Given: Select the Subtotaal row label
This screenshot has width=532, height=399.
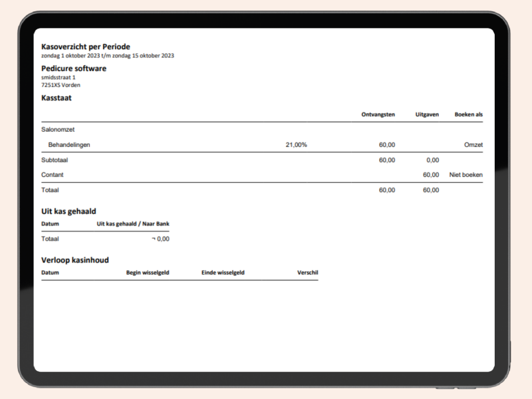Looking at the screenshot, I should 55,160.
